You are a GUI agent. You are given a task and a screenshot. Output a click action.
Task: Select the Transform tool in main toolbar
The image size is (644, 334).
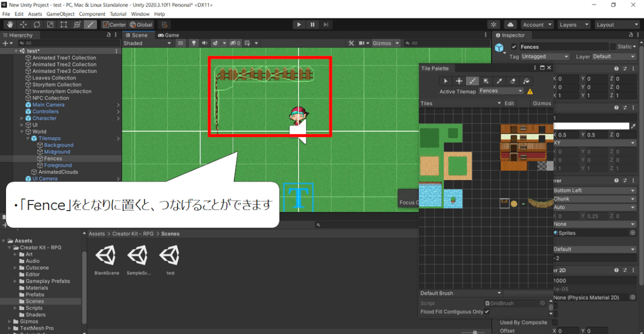coord(77,25)
